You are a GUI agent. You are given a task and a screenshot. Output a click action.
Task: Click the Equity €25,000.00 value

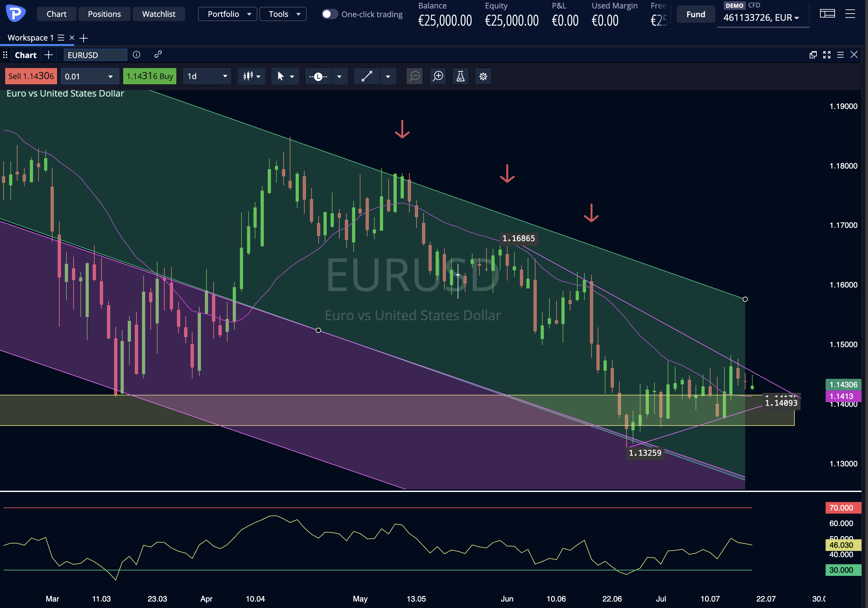[512, 20]
